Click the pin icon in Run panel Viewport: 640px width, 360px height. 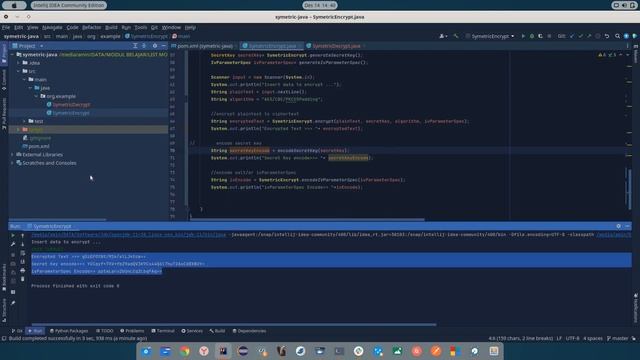pos(13,303)
